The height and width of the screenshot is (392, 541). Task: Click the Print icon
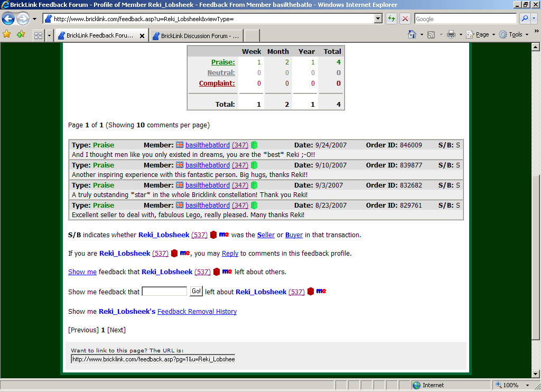[451, 34]
